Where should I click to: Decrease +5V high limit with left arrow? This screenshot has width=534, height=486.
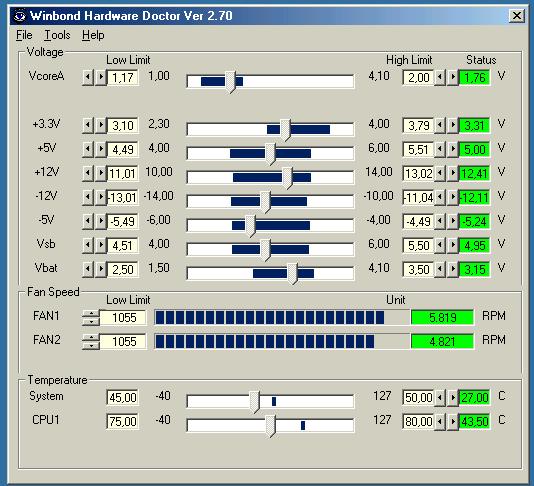point(440,150)
